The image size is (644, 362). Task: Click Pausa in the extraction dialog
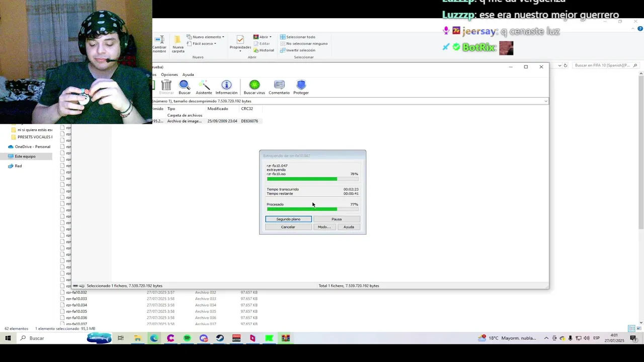coord(337,219)
